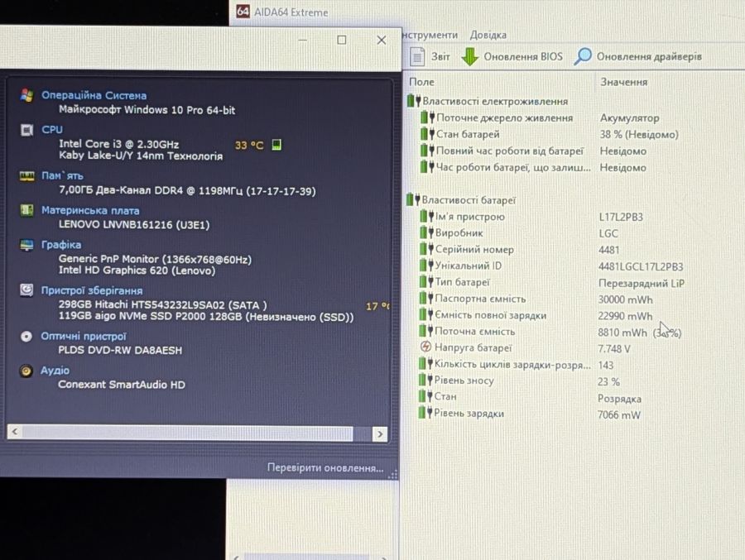Open the Довідка menu in AIDA64
Screen dimensions: 745x560
[x=488, y=35]
